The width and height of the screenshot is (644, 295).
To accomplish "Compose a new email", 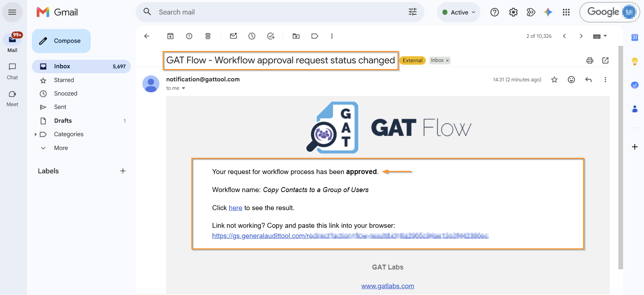I will pos(61,41).
